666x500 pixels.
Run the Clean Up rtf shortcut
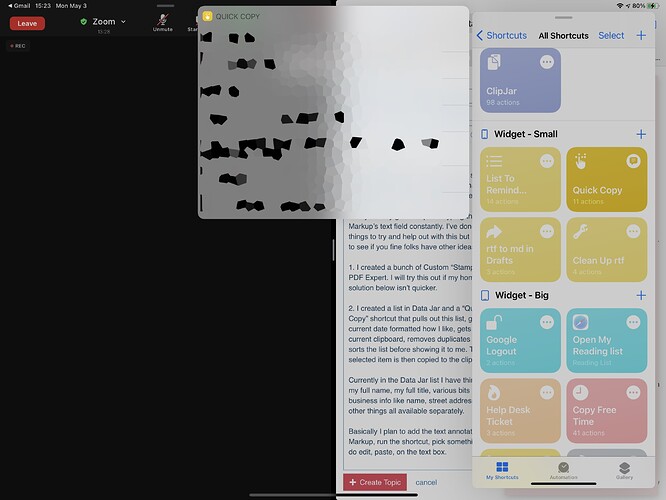point(607,250)
